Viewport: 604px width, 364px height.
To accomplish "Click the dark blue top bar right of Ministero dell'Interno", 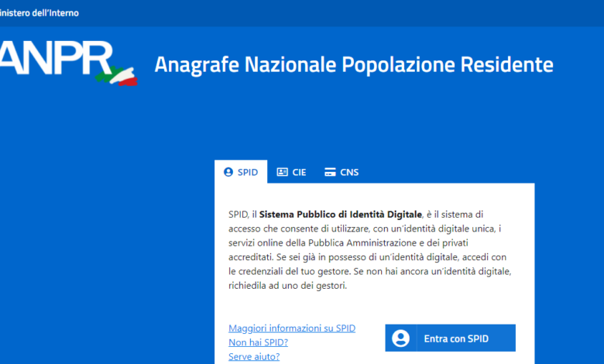I will point(348,13).
